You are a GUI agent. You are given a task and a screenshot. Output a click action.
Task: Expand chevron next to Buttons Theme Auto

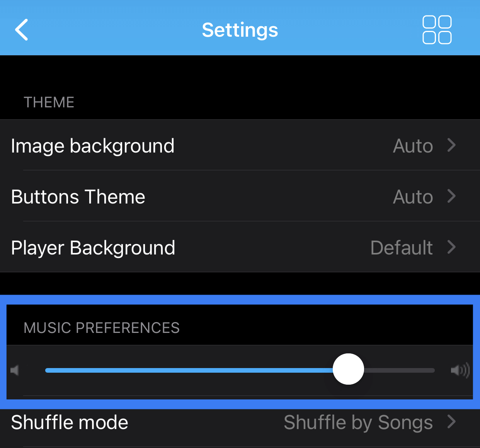[451, 196]
